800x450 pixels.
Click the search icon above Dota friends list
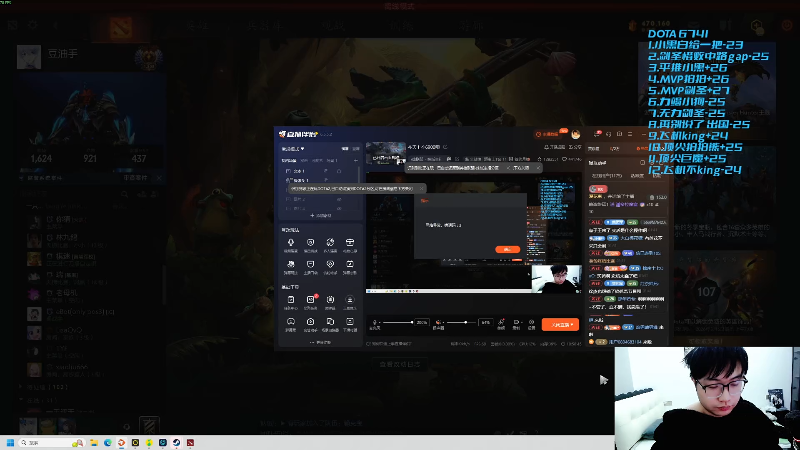tap(124, 194)
